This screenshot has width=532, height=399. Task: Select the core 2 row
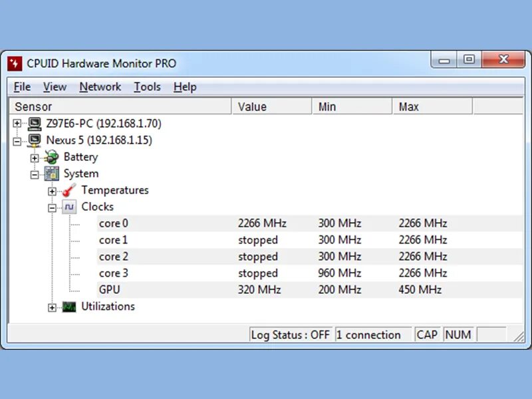tap(310, 257)
